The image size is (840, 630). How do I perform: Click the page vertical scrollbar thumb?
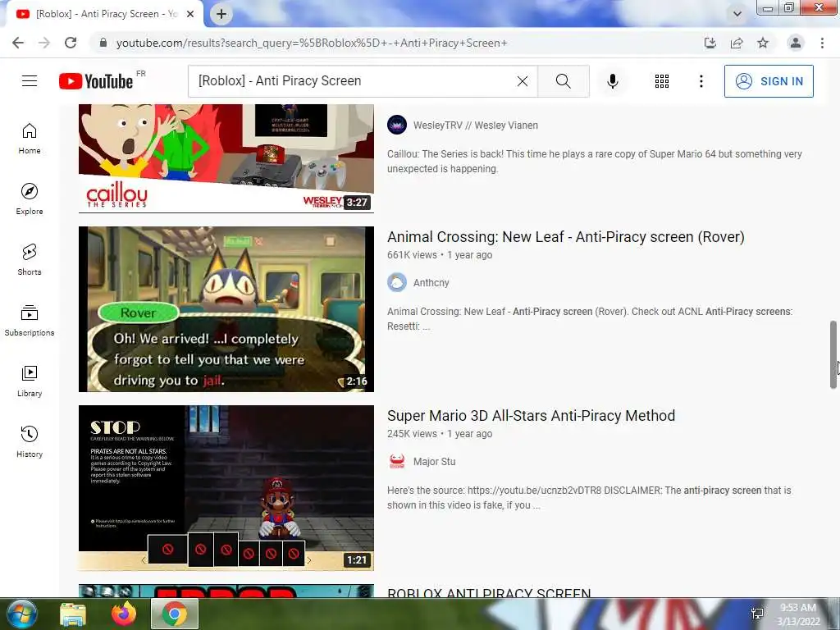point(833,354)
